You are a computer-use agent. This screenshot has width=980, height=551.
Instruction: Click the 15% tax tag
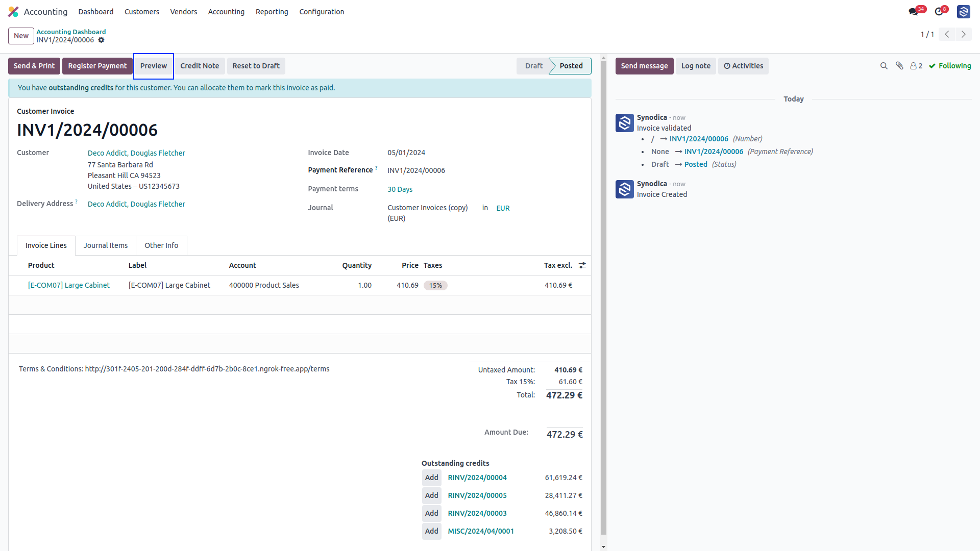435,286
